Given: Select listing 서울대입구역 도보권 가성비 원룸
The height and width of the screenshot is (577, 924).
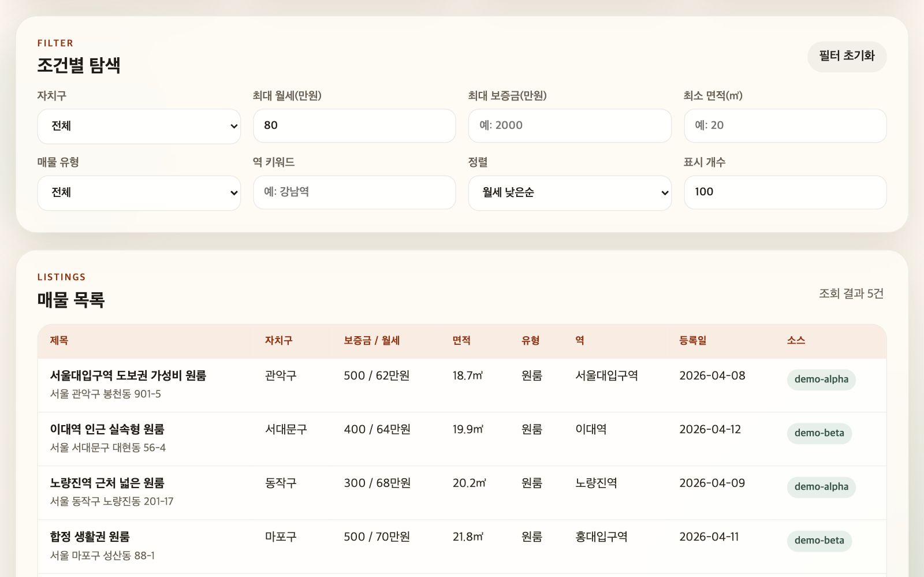Looking at the screenshot, I should coord(128,375).
